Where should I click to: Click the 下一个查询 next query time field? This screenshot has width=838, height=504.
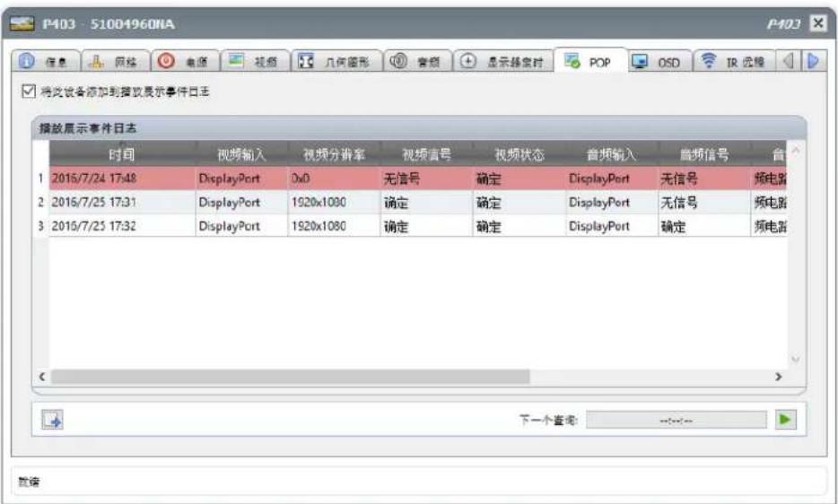(x=676, y=420)
